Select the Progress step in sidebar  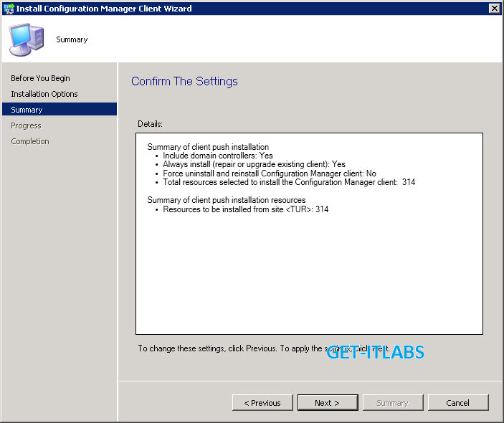pos(26,125)
